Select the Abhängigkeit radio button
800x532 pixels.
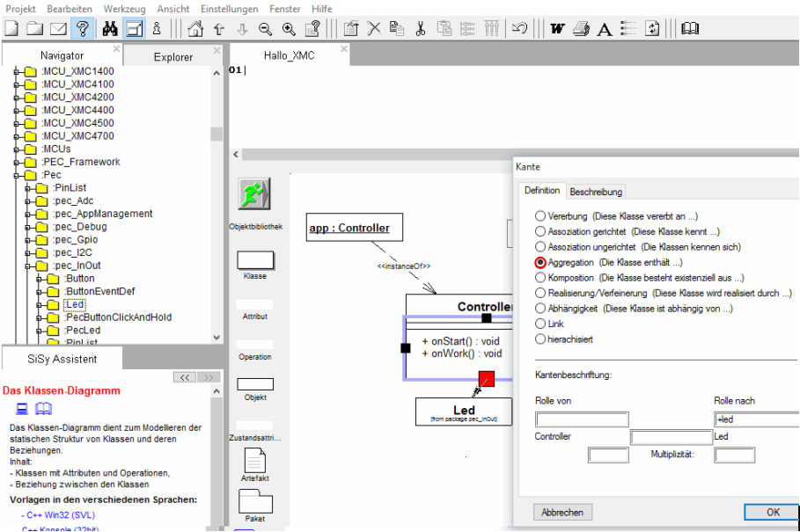pyautogui.click(x=540, y=308)
